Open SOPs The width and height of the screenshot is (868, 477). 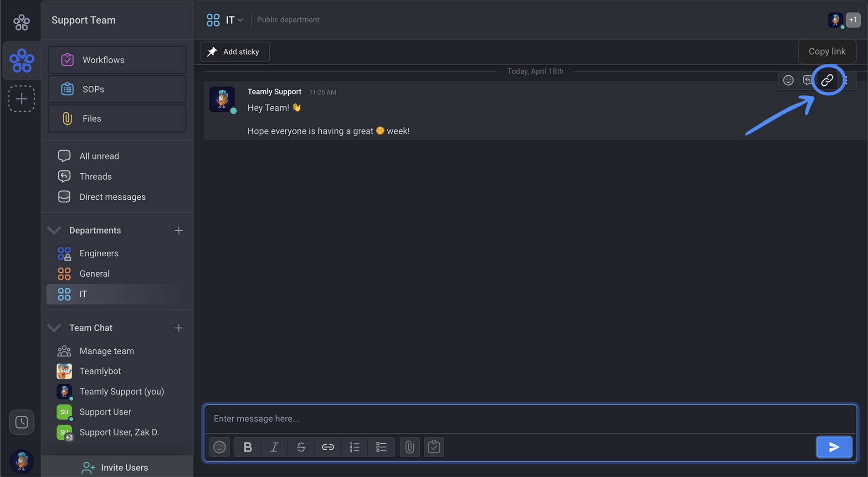coord(117,89)
